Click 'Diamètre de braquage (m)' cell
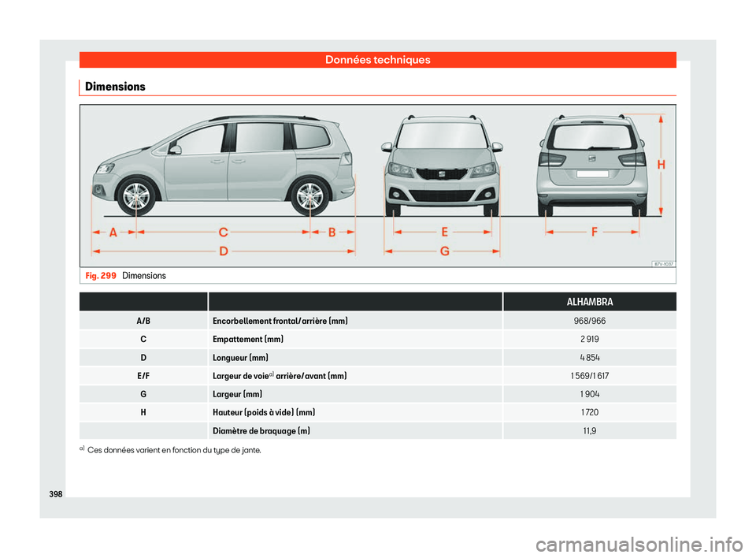 [x=355, y=430]
